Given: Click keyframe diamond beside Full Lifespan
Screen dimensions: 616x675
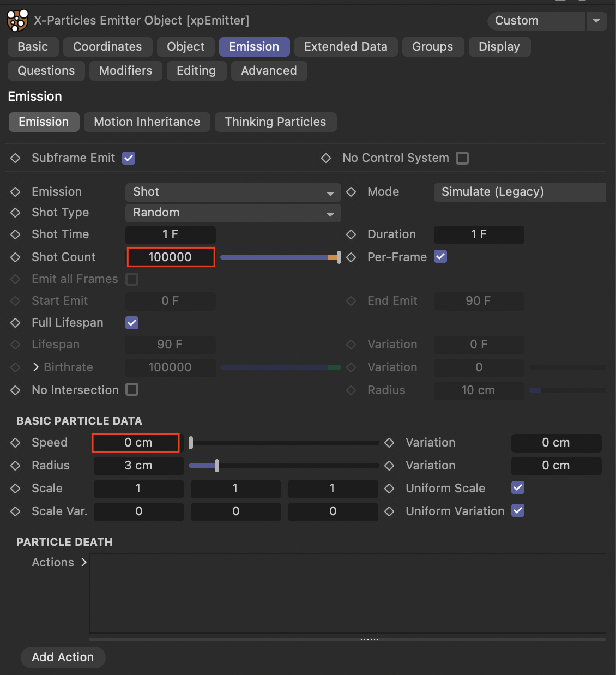Looking at the screenshot, I should click(x=15, y=323).
